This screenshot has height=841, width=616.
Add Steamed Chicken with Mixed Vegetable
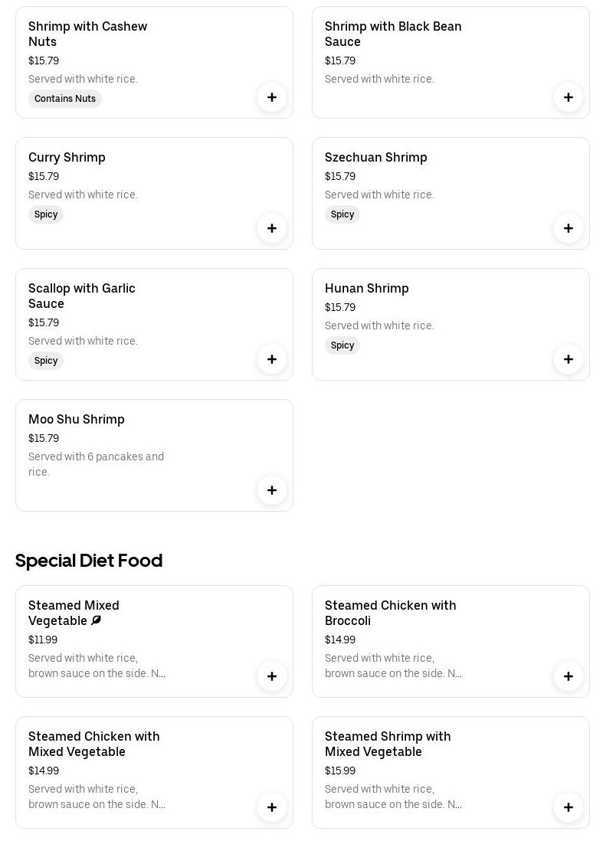pos(272,807)
